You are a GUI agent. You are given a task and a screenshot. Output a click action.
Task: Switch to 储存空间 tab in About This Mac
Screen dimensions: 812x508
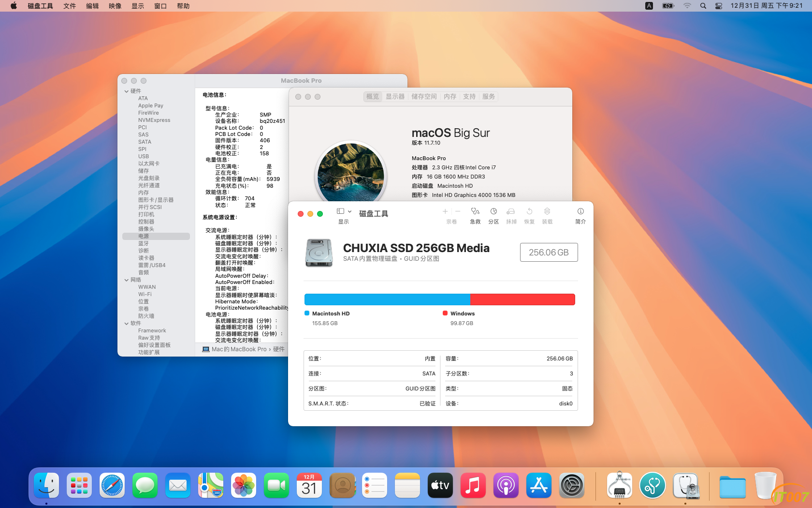pyautogui.click(x=424, y=97)
